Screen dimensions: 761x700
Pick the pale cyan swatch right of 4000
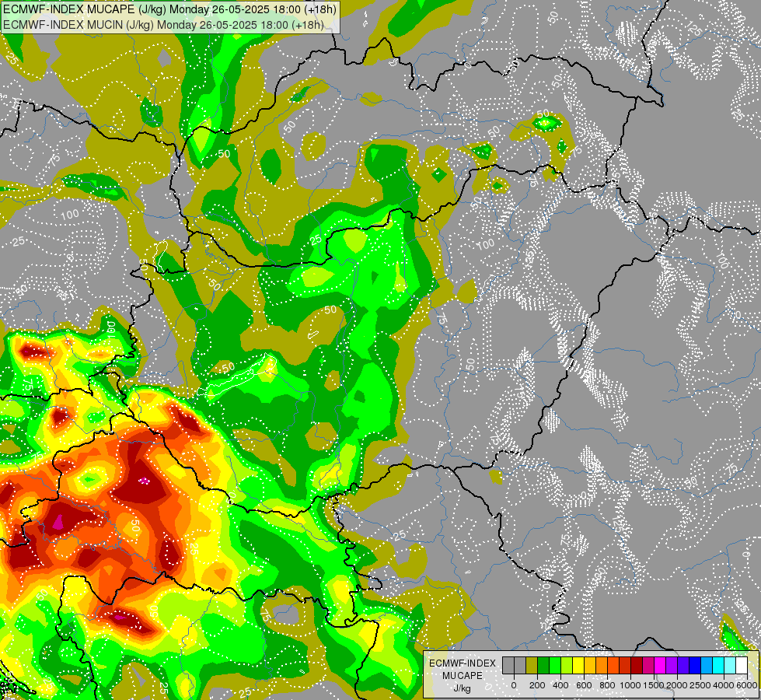point(731,665)
